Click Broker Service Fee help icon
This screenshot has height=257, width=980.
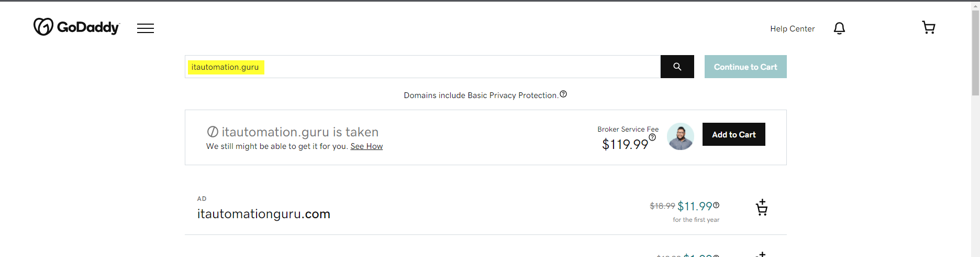652,137
